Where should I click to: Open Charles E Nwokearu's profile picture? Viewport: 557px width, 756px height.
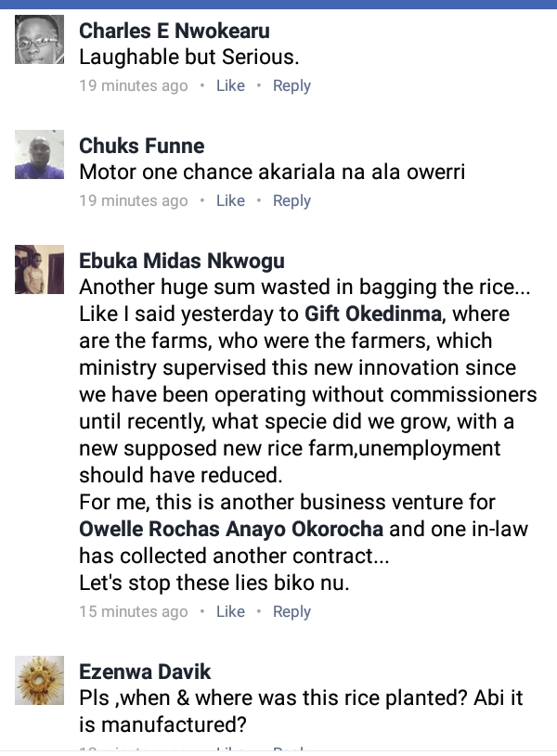coord(40,40)
